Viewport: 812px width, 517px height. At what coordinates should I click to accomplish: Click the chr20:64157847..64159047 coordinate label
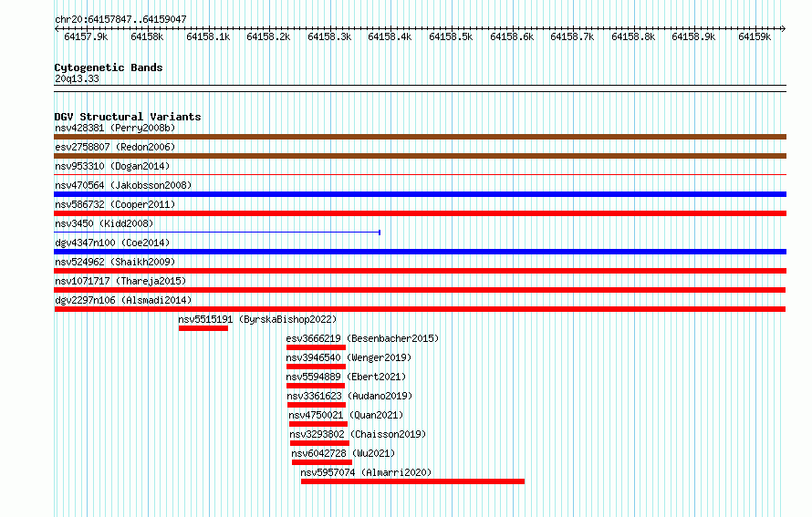point(120,19)
